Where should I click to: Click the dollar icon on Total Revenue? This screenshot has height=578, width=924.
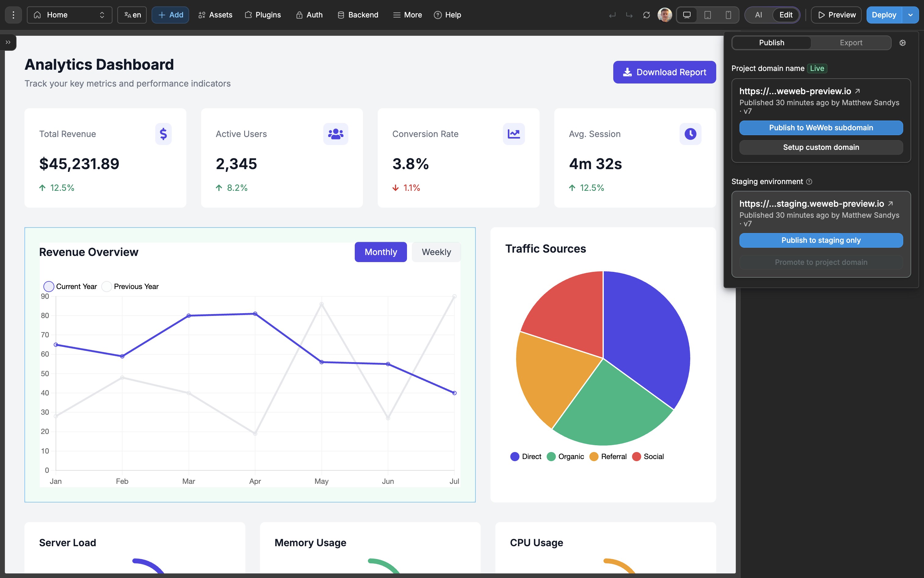163,134
